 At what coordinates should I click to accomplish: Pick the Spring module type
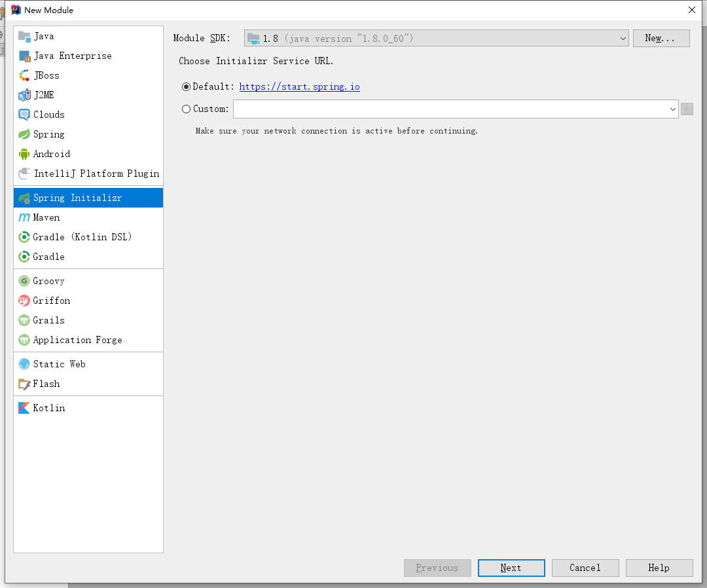pos(48,134)
